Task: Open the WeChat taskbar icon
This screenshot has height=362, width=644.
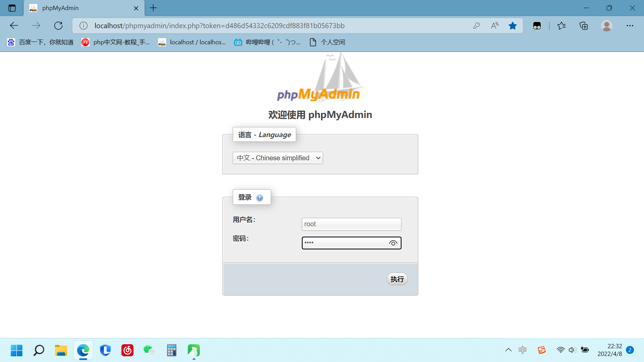Action: click(149, 350)
